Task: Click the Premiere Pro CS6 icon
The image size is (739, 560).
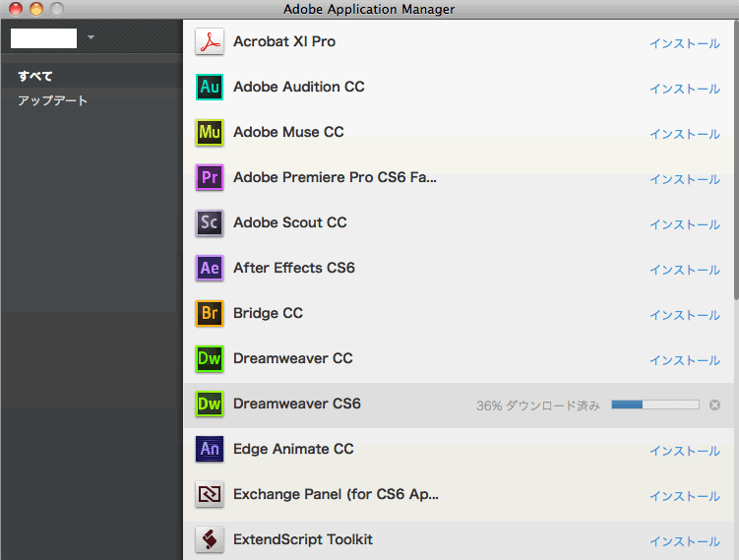Action: [x=210, y=178]
